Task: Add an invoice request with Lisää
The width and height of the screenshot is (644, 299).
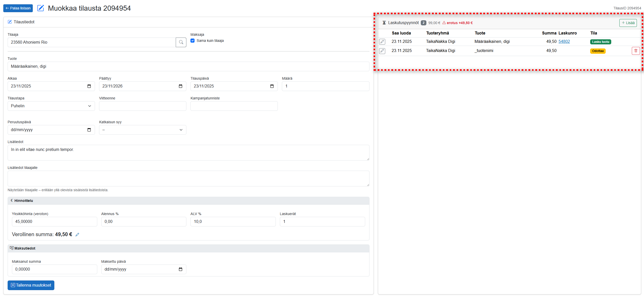Action: (x=628, y=23)
